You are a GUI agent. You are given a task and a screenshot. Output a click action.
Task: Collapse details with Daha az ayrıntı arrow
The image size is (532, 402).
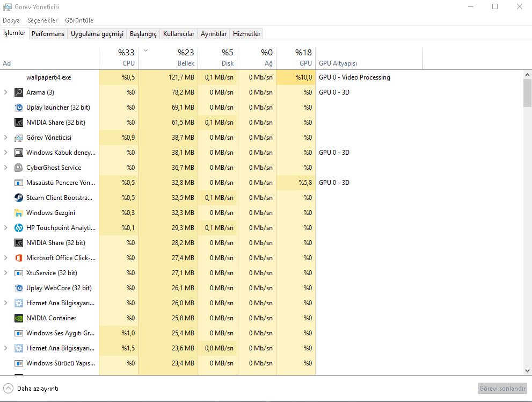(8, 389)
